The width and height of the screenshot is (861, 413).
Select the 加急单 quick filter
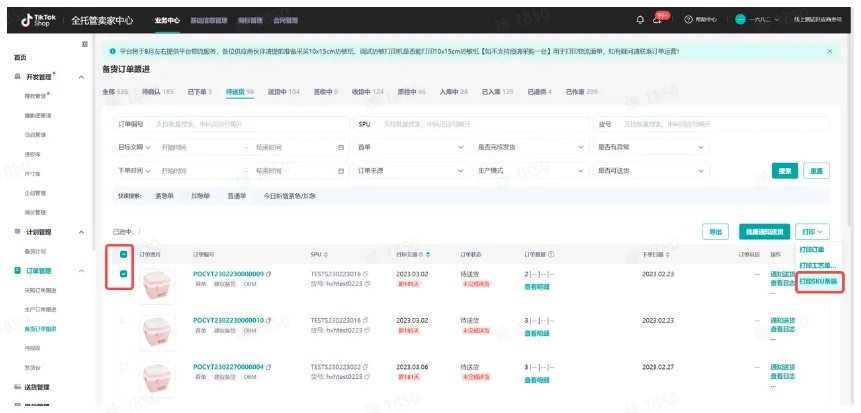[200, 196]
